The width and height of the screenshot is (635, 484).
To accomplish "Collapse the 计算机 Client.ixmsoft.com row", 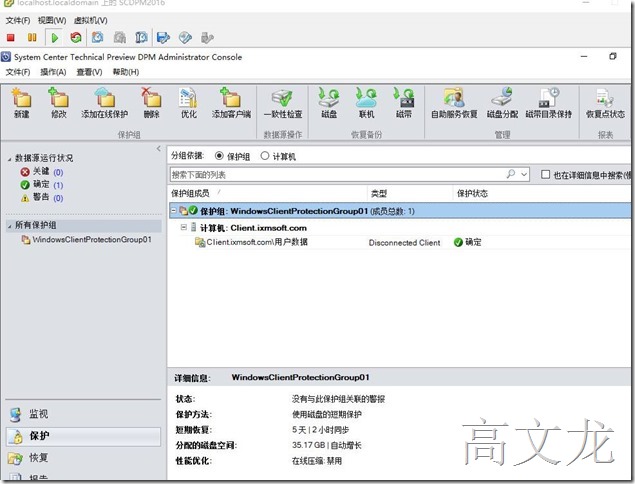I will click(183, 227).
